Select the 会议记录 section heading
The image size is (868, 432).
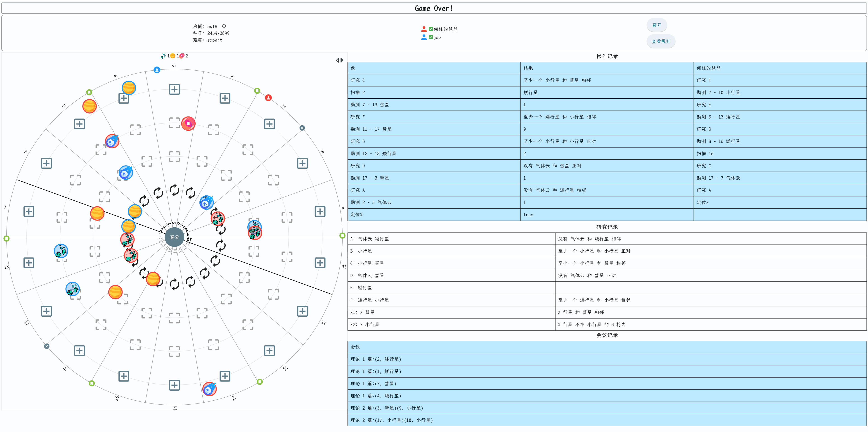607,335
